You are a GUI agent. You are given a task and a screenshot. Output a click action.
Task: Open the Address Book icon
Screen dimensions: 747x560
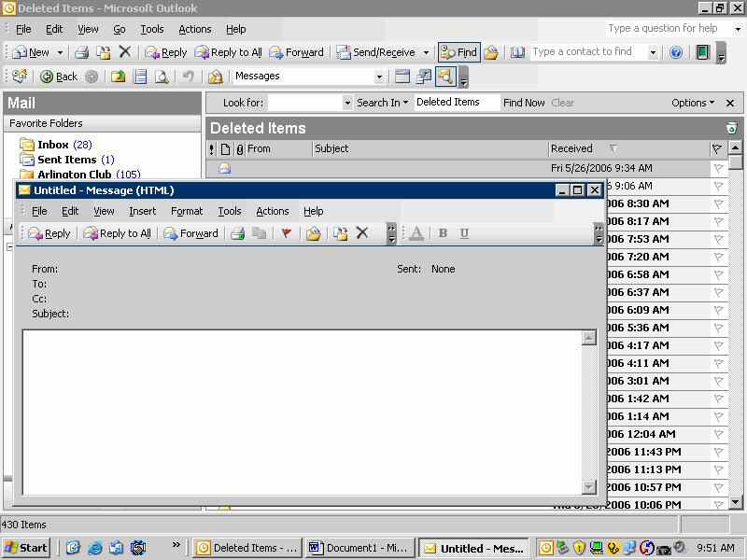click(517, 52)
